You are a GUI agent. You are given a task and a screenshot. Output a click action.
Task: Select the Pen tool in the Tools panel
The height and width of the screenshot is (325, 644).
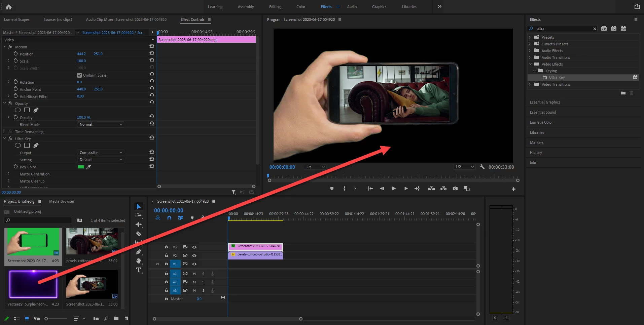[x=138, y=252]
